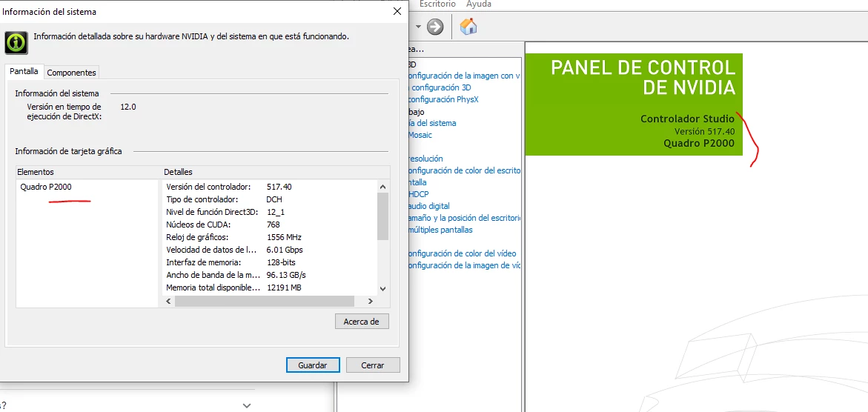This screenshot has width=868, height=412.
Task: Click the Cerrar button
Action: [x=373, y=365]
